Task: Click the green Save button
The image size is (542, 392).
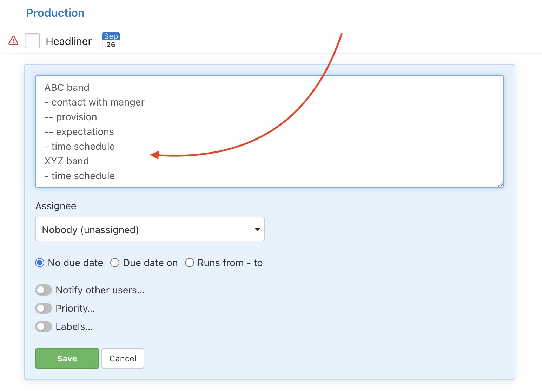Action: [x=67, y=358]
